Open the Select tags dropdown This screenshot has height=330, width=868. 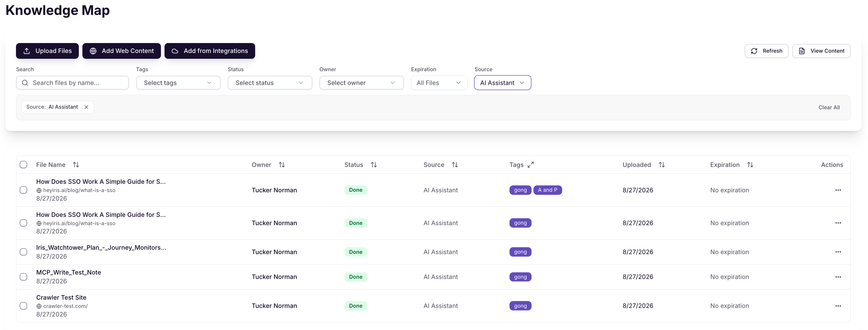178,83
